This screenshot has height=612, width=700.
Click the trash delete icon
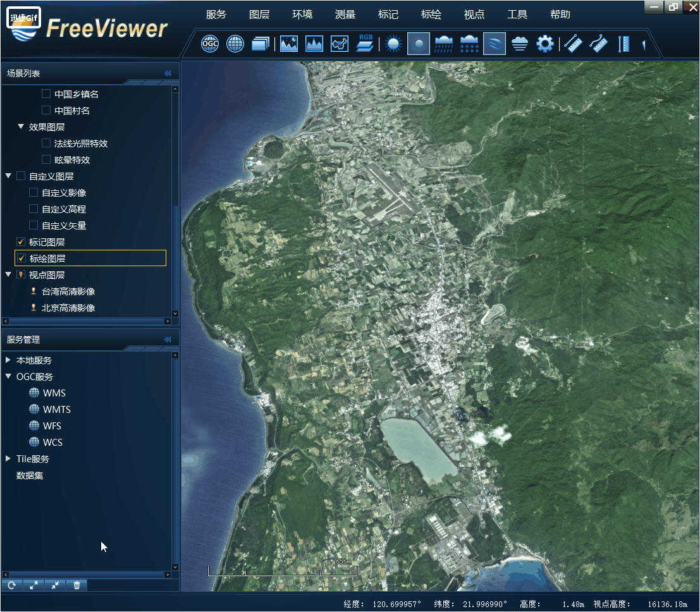coord(77,585)
